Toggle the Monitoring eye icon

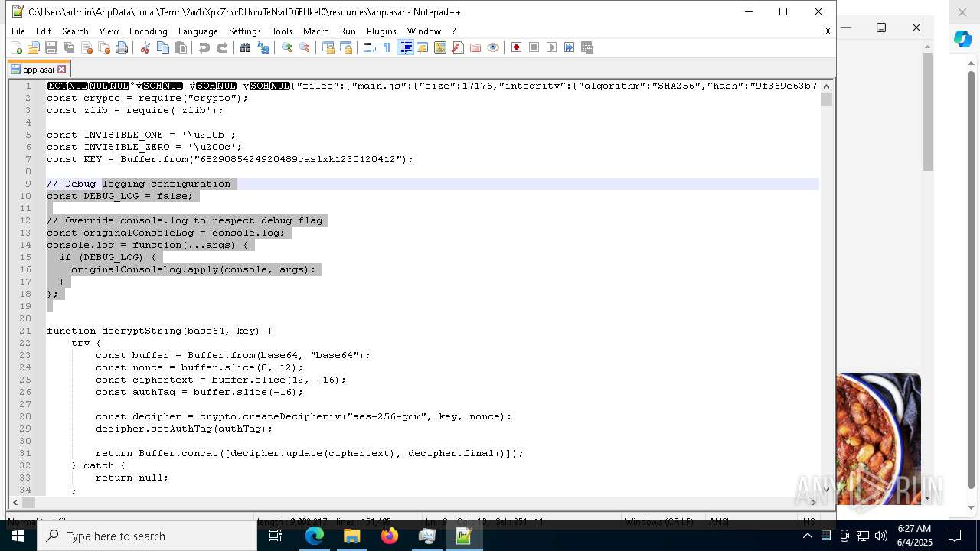click(x=493, y=47)
